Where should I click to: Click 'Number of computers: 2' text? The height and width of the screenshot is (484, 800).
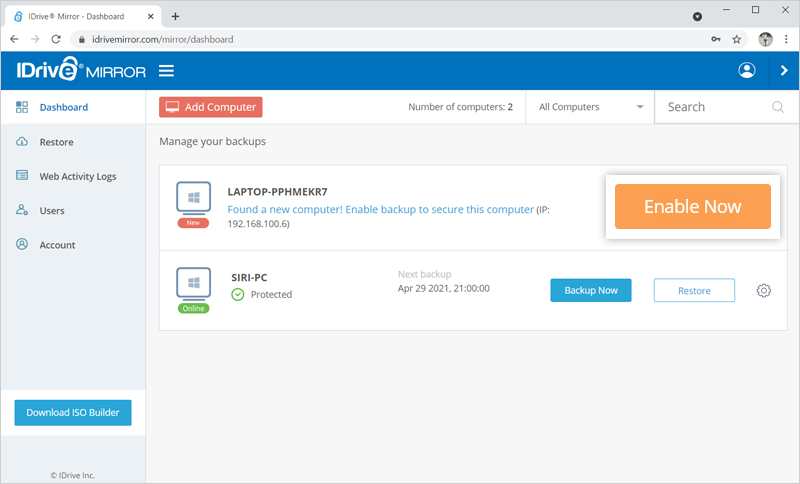click(x=460, y=107)
